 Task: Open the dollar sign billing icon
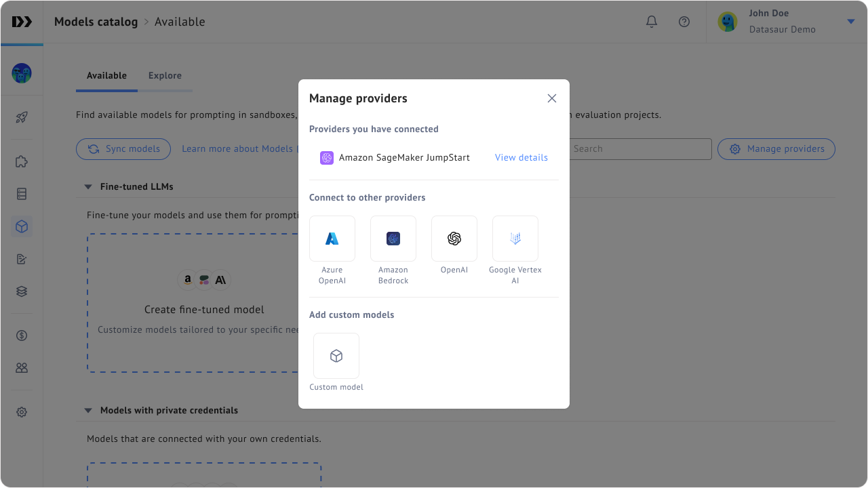click(22, 335)
